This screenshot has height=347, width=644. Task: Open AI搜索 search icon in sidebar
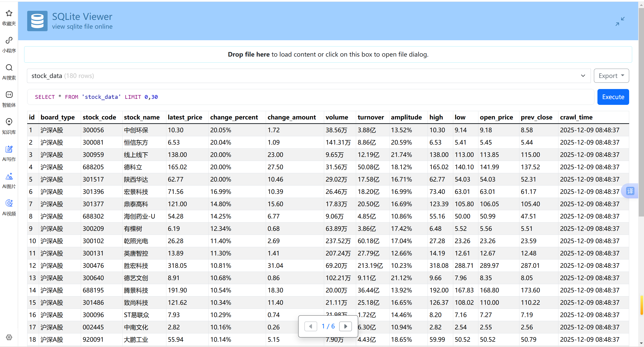point(9,68)
